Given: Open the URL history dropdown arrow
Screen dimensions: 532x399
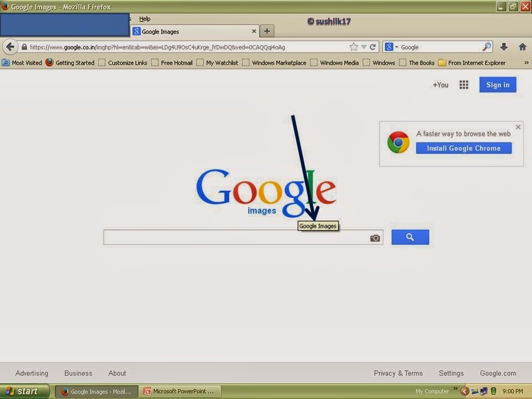Looking at the screenshot, I should [x=364, y=47].
